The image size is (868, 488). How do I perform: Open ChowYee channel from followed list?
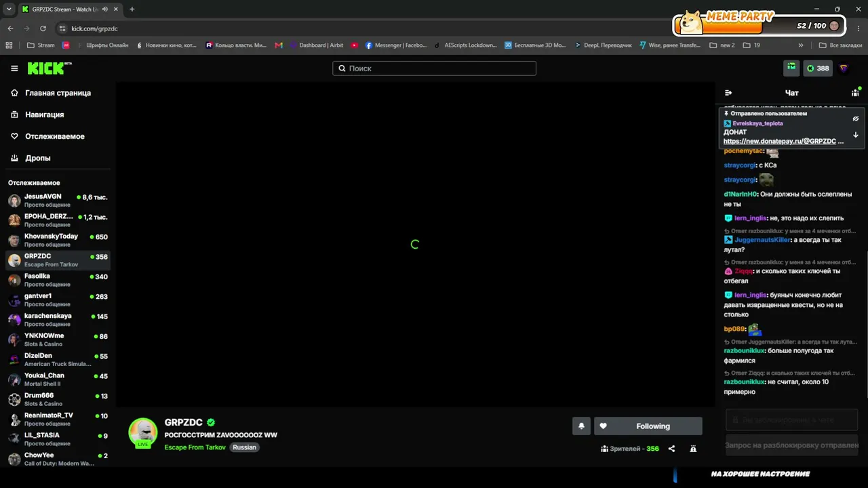(x=58, y=459)
